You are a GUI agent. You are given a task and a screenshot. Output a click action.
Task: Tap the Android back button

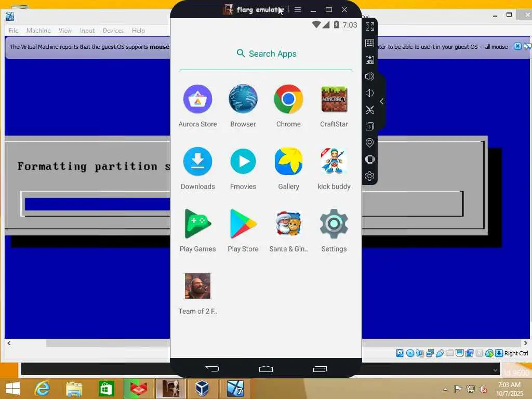(212, 369)
